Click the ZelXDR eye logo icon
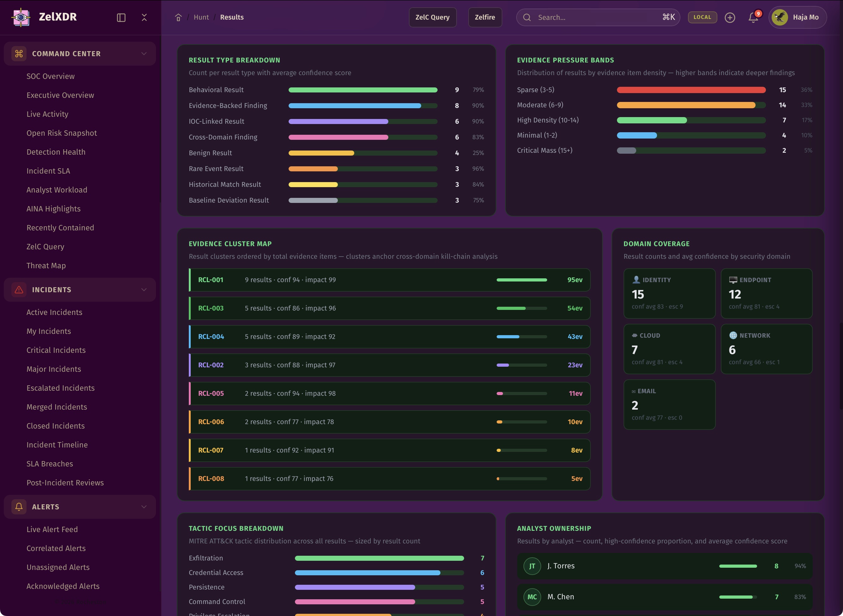Viewport: 843px width, 616px height. point(21,17)
